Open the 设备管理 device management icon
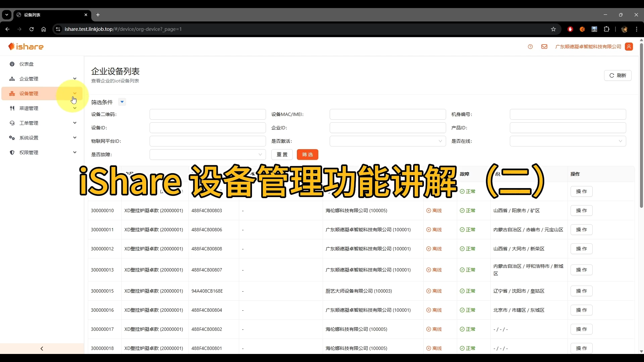Viewport: 644px width, 362px height. tap(12, 94)
